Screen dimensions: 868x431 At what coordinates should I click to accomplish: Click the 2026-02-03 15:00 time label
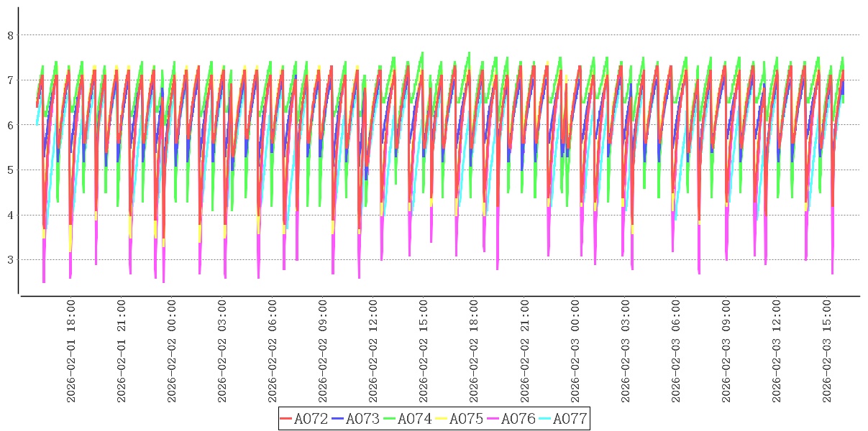[826, 351]
